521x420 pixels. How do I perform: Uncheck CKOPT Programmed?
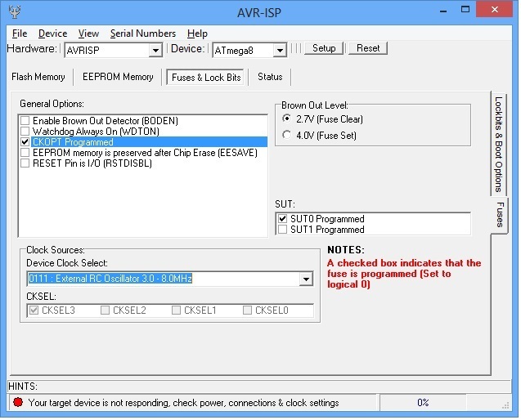pyautogui.click(x=25, y=142)
